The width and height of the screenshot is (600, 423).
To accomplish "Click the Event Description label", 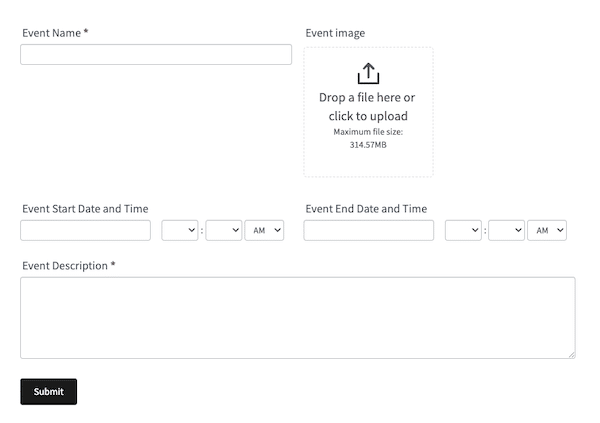I will coord(69,266).
